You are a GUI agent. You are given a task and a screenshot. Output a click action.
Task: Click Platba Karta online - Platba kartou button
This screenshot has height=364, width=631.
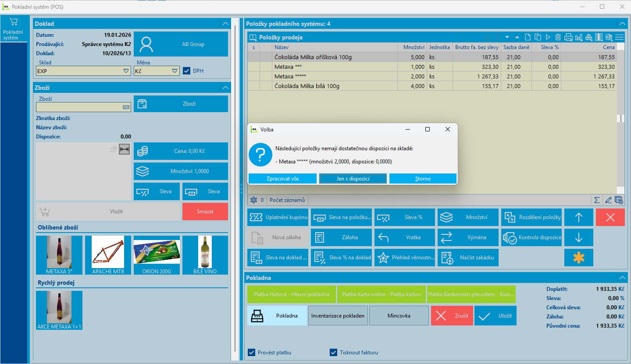click(x=381, y=294)
